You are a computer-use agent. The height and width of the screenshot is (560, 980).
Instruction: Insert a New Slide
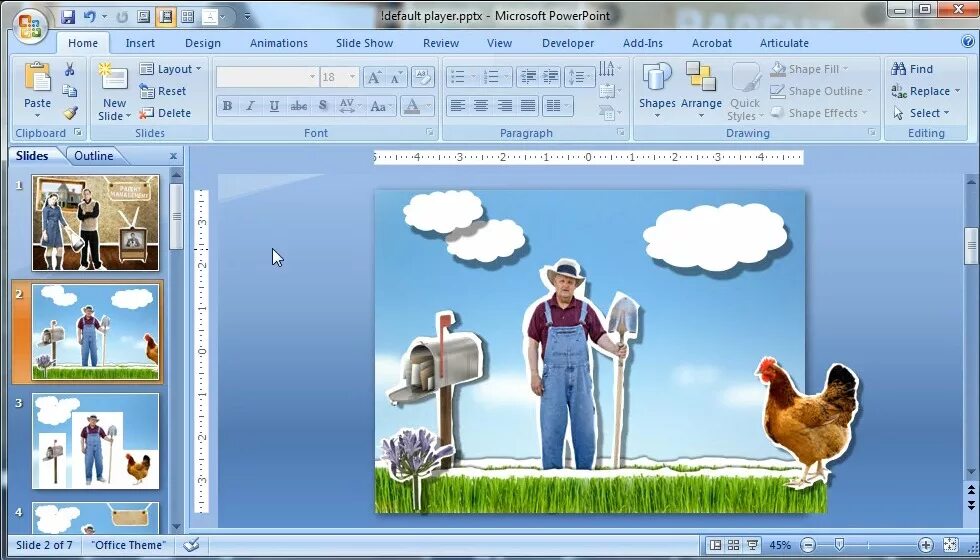click(x=114, y=91)
